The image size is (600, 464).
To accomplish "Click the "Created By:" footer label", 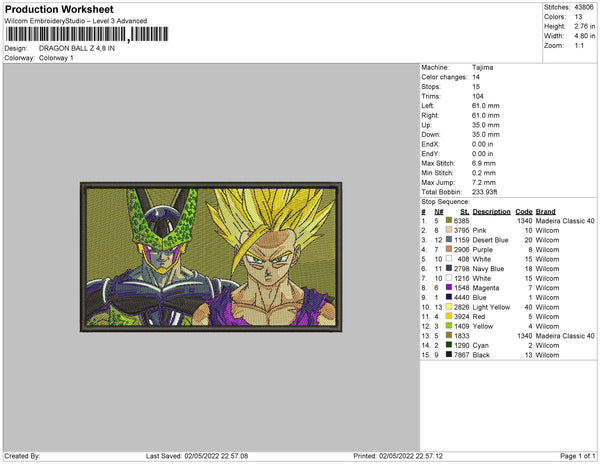I will [22, 456].
